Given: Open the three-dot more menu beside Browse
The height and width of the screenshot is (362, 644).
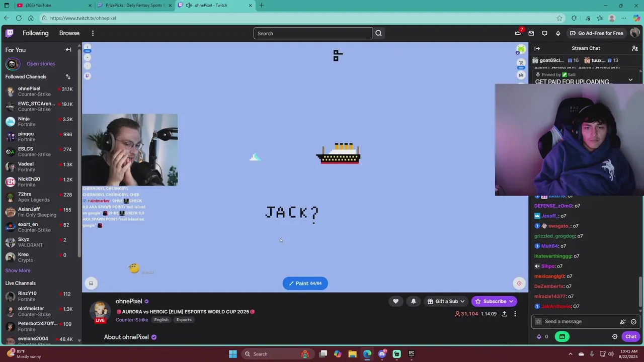Looking at the screenshot, I should [93, 33].
